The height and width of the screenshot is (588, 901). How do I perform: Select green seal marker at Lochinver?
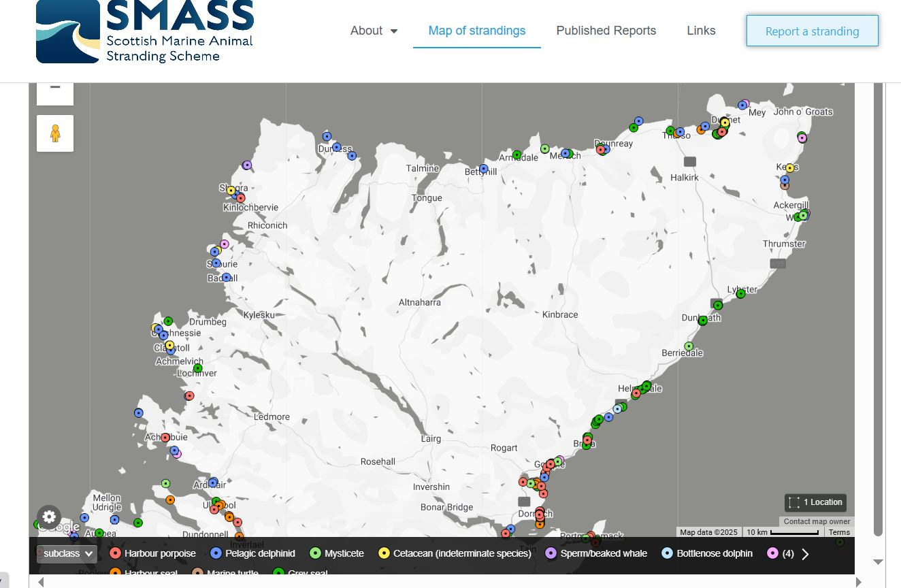coord(197,368)
